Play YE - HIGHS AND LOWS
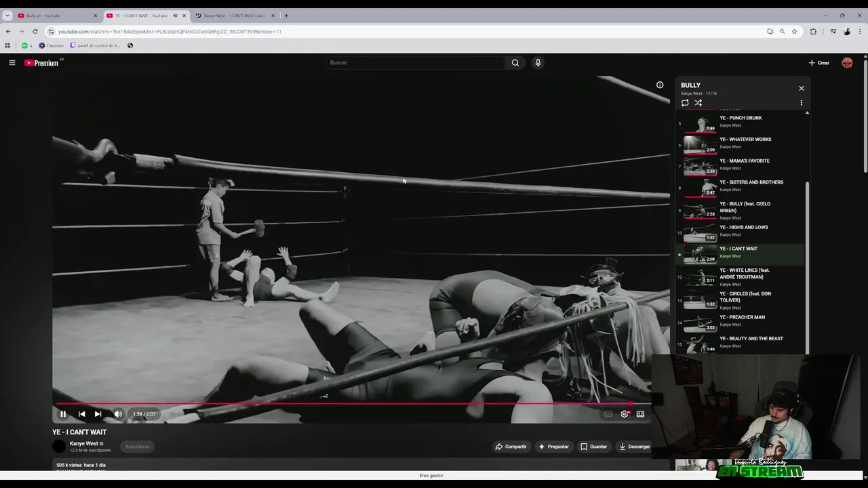The width and height of the screenshot is (868, 488). click(x=741, y=232)
